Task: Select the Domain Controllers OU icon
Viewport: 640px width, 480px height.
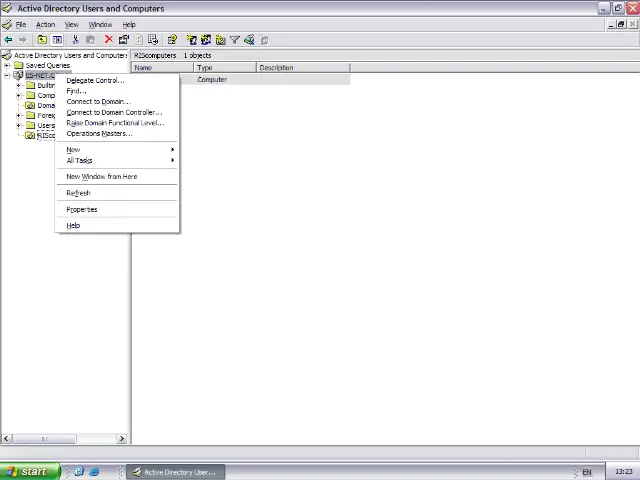Action: (x=30, y=105)
